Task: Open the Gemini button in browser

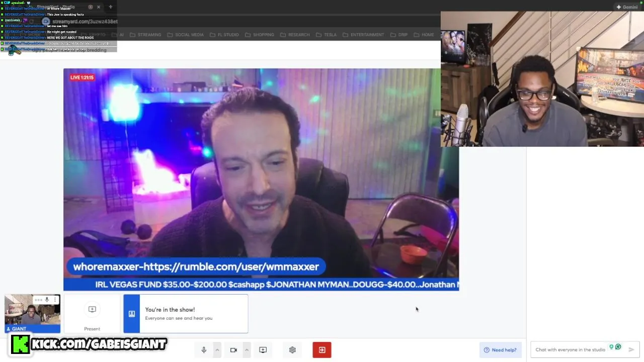Action: click(627, 7)
